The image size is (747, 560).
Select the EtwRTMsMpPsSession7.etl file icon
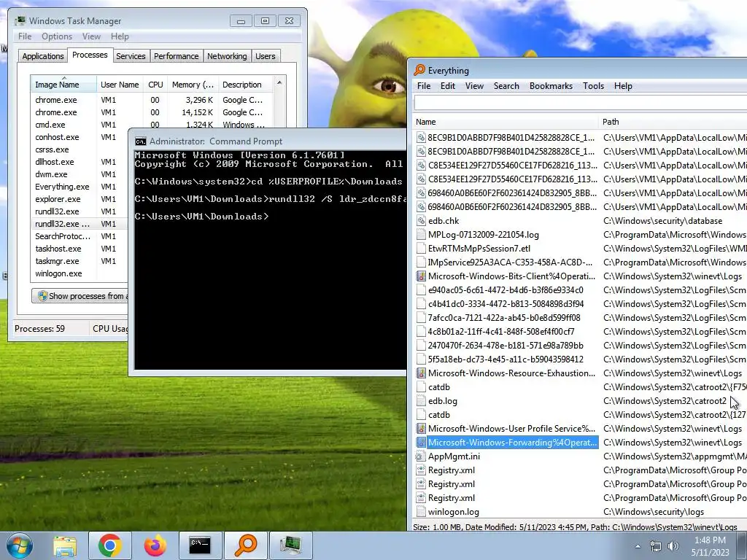click(421, 249)
